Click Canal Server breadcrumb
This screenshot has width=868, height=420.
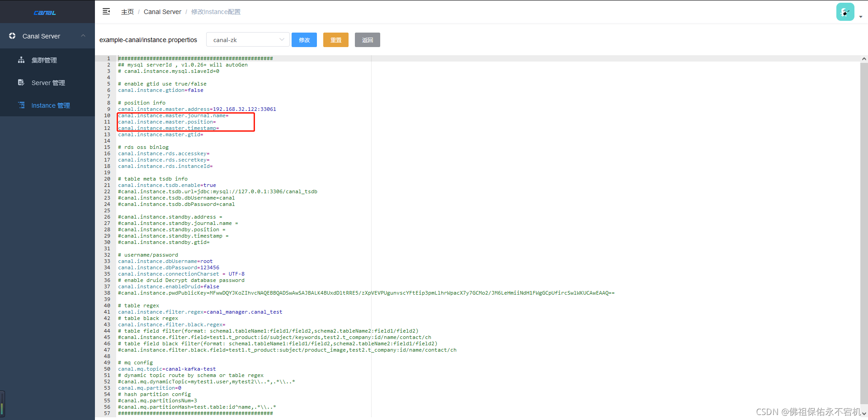[162, 12]
